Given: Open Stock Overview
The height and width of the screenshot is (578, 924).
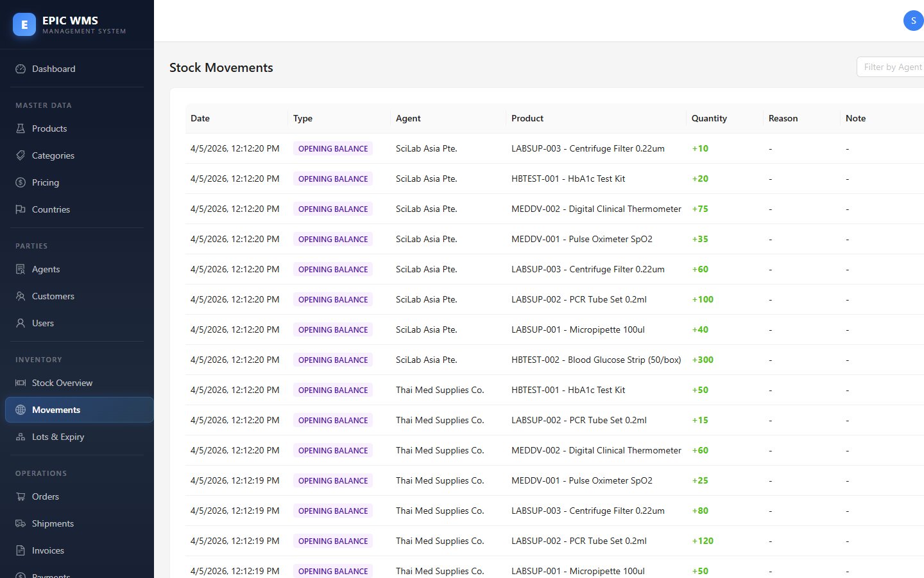Looking at the screenshot, I should [x=80, y=383].
